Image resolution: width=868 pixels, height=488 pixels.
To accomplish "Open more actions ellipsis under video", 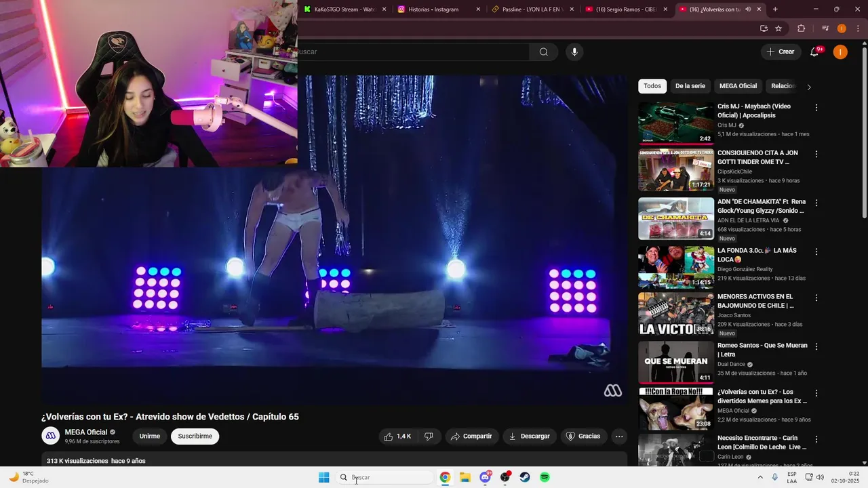I will pos(619,436).
